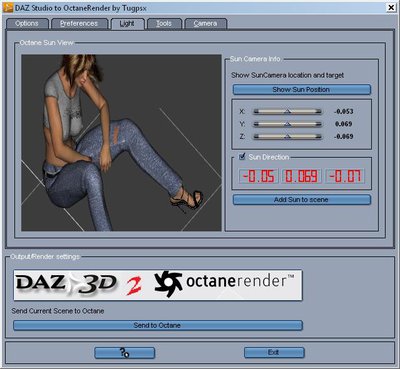
Task: Click the Z axis slider handle
Action: tap(288, 137)
